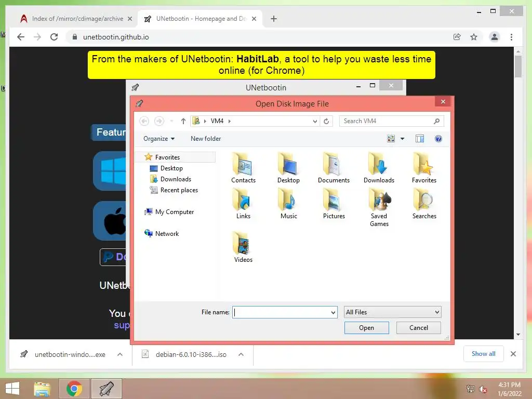Toggle the preview pane icon
Screen dimensions: 532x399
coord(420,138)
